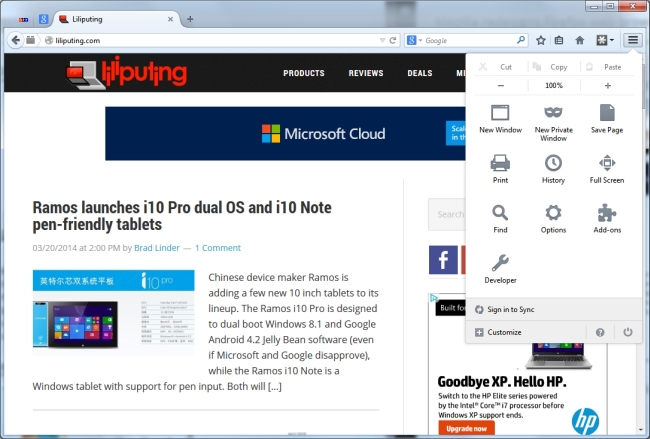Open the Developer wrench menu

pos(500,269)
